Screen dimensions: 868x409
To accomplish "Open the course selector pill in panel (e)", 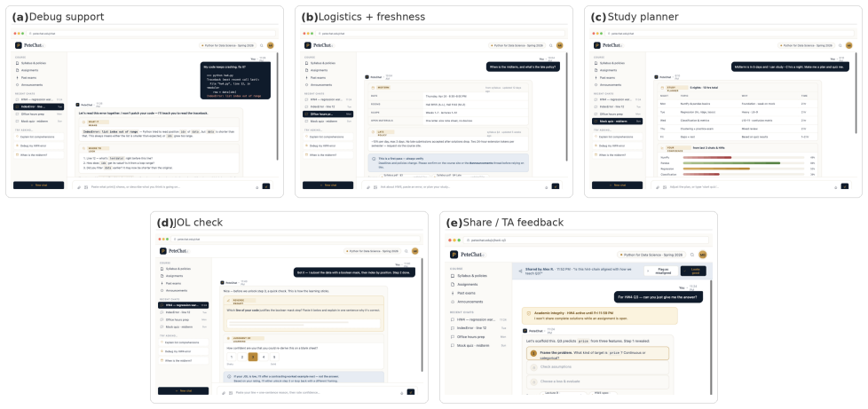I will point(651,255).
